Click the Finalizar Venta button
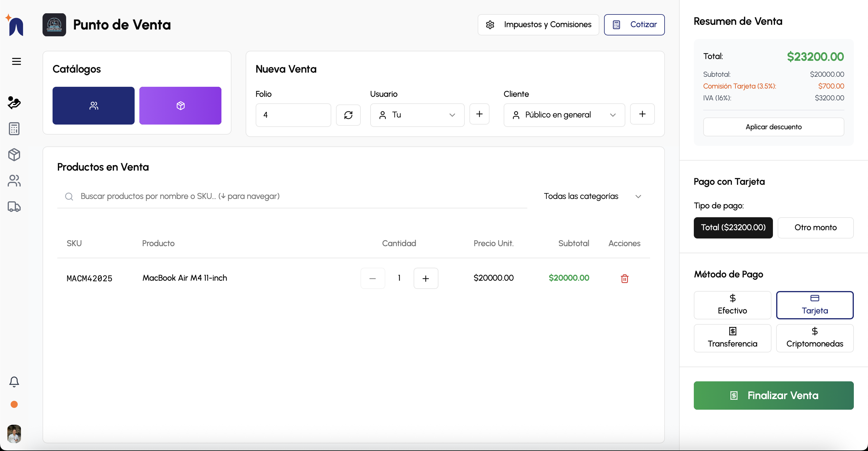 (x=773, y=396)
